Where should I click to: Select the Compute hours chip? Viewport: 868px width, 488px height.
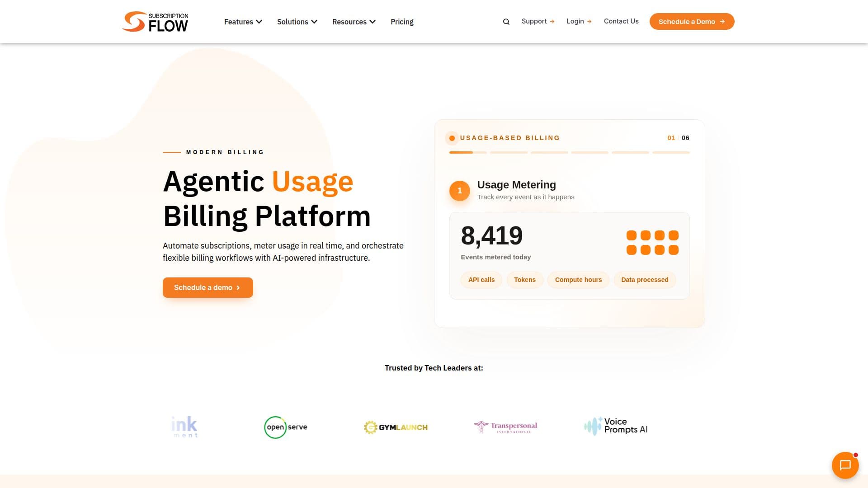click(x=578, y=280)
